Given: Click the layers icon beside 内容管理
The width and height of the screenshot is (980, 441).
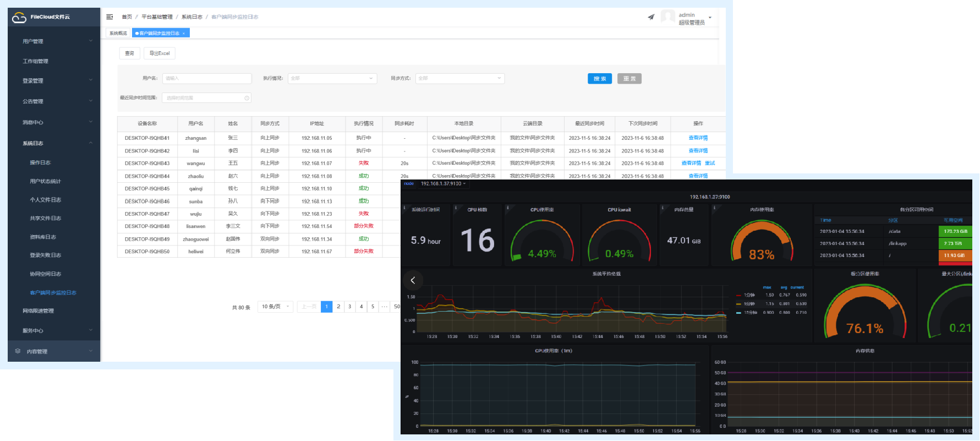Looking at the screenshot, I should [x=18, y=351].
